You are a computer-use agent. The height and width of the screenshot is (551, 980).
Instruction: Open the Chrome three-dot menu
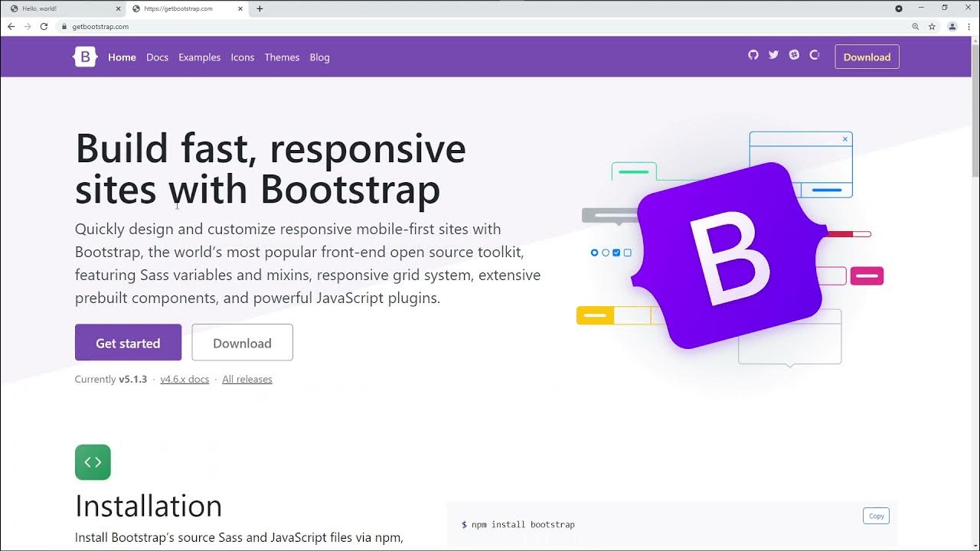[x=969, y=26]
